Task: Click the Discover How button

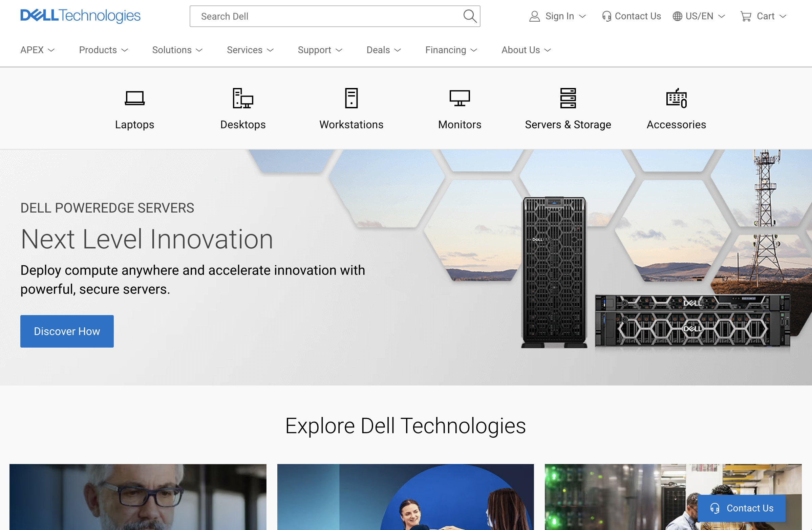Action: (67, 331)
